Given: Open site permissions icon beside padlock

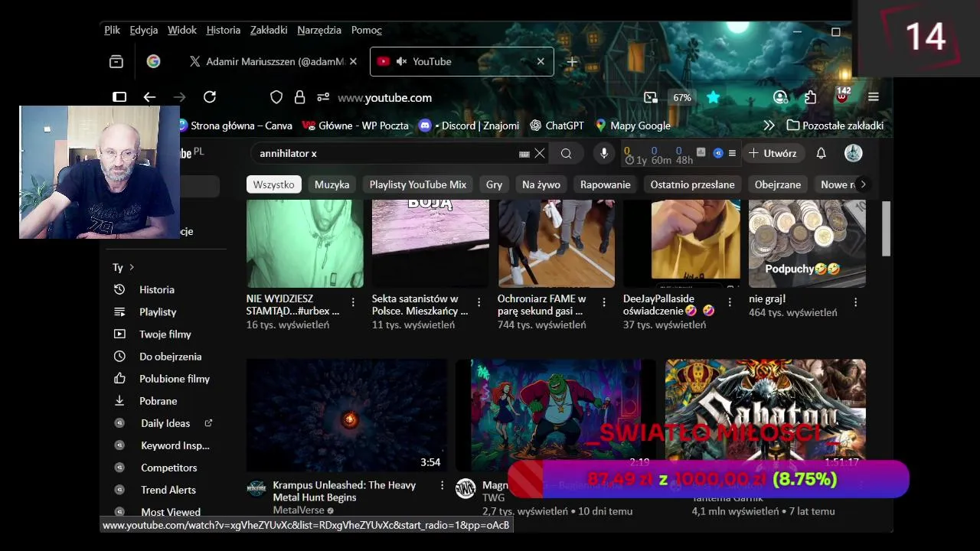Looking at the screenshot, I should click(323, 97).
